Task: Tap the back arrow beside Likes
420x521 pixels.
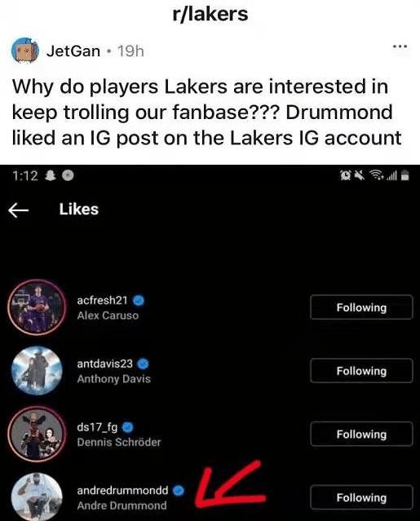Action: pyautogui.click(x=18, y=210)
